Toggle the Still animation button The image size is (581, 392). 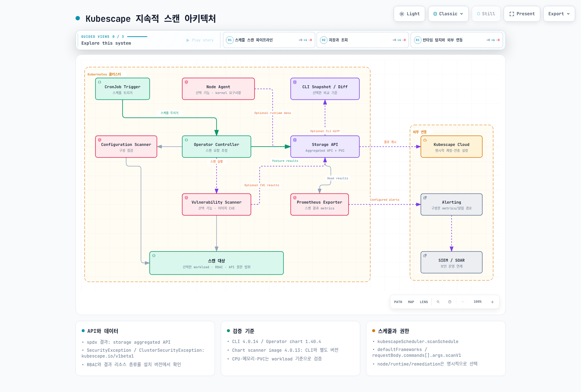point(486,14)
